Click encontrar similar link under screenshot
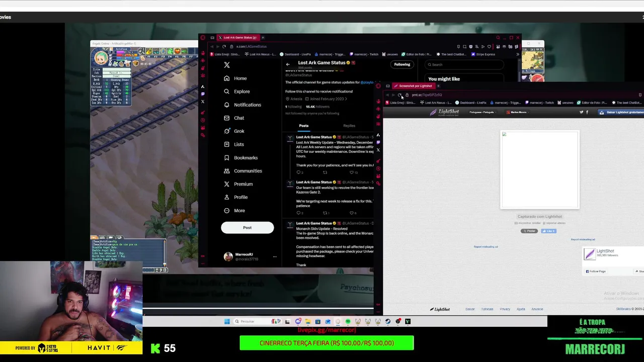 point(527,223)
